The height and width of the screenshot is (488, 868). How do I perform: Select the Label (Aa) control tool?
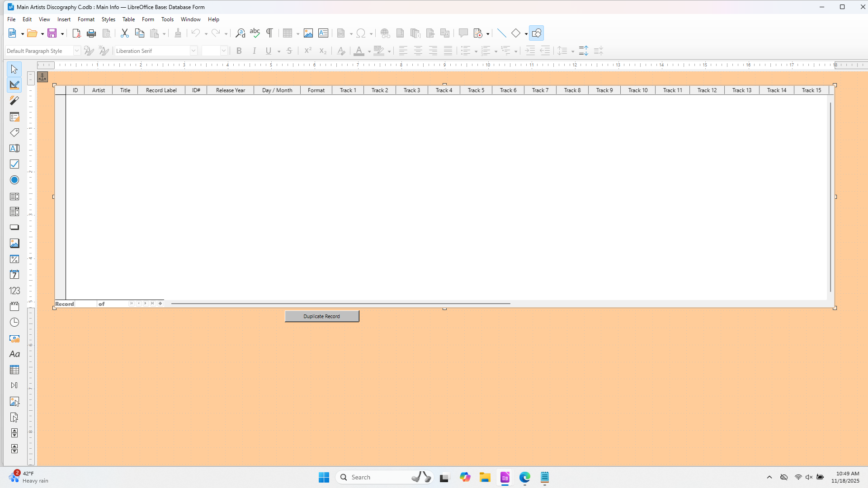pos(14,354)
